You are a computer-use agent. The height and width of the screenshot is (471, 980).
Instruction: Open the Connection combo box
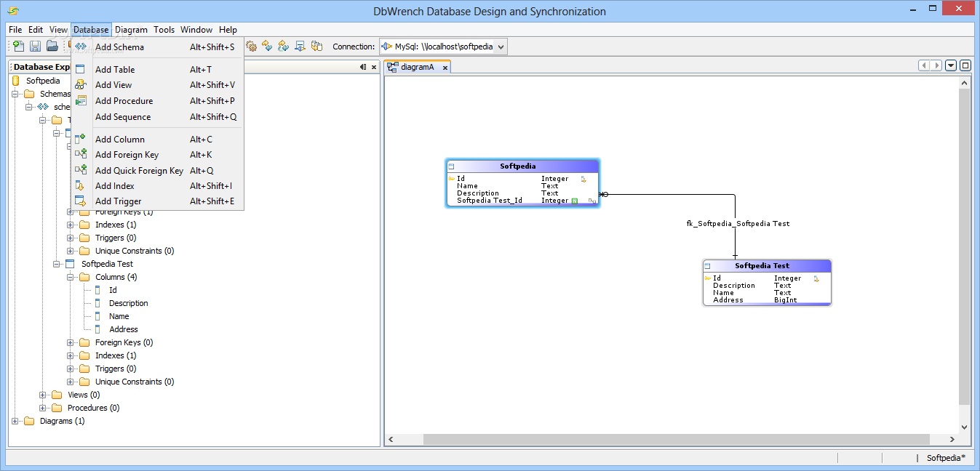443,47
